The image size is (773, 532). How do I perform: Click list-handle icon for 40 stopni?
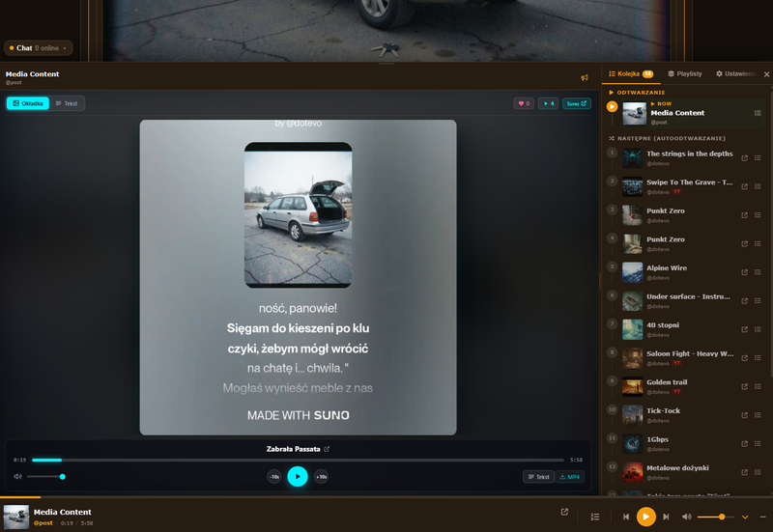pyautogui.click(x=758, y=329)
